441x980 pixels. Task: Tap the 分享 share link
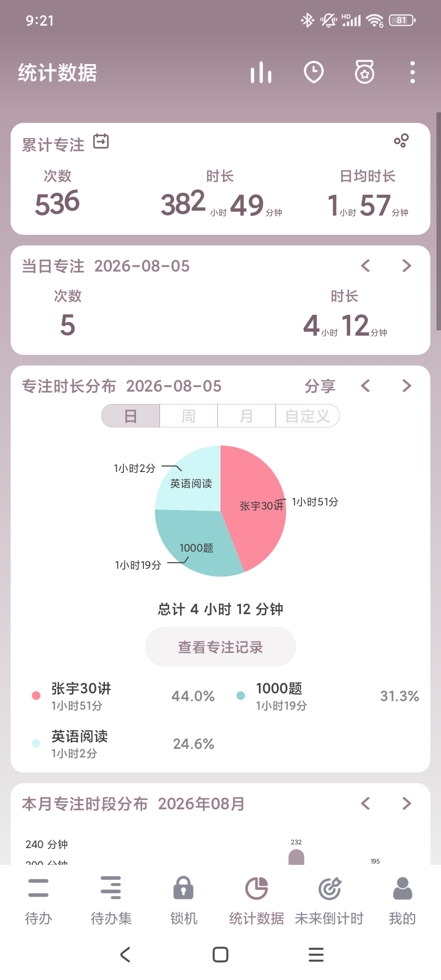tap(320, 386)
